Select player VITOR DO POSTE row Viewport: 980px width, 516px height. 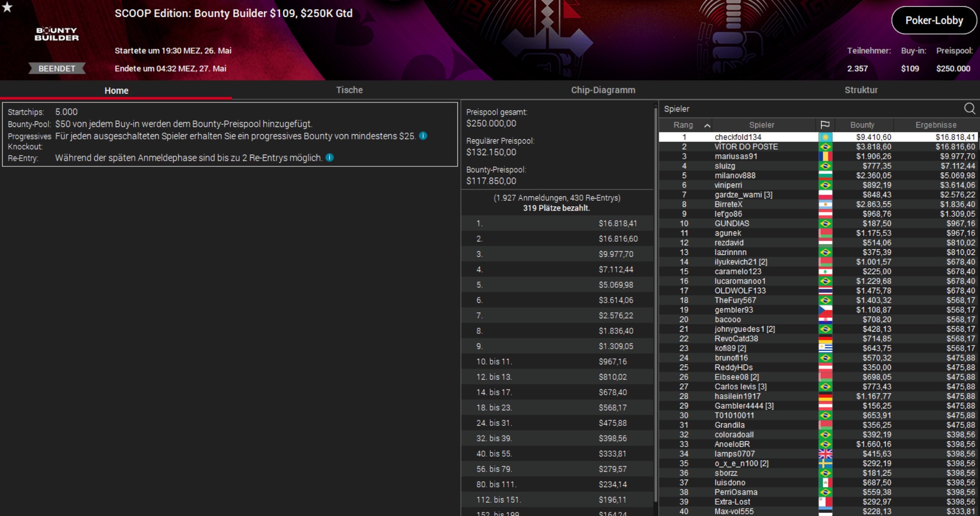click(818, 147)
